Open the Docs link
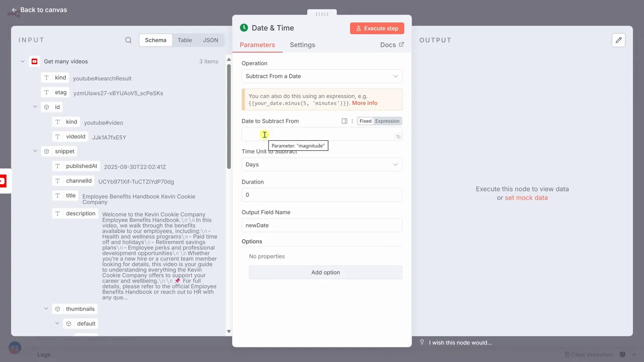Screen dimensions: 644x362 click(x=392, y=45)
